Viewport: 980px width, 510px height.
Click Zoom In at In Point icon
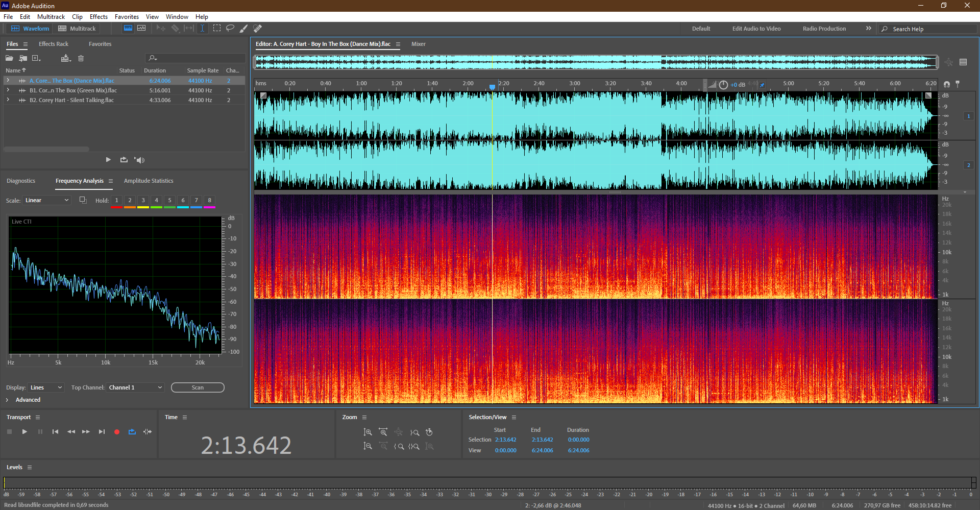tap(399, 446)
